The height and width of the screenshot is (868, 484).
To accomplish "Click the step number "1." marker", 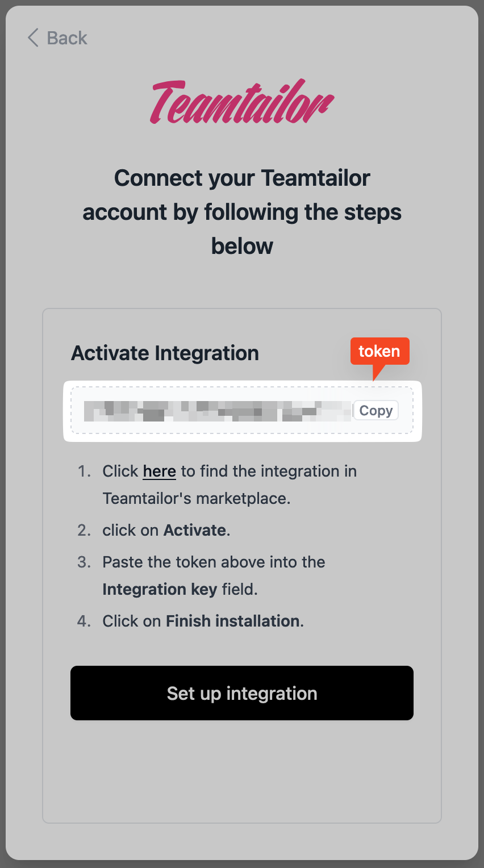I will point(84,471).
